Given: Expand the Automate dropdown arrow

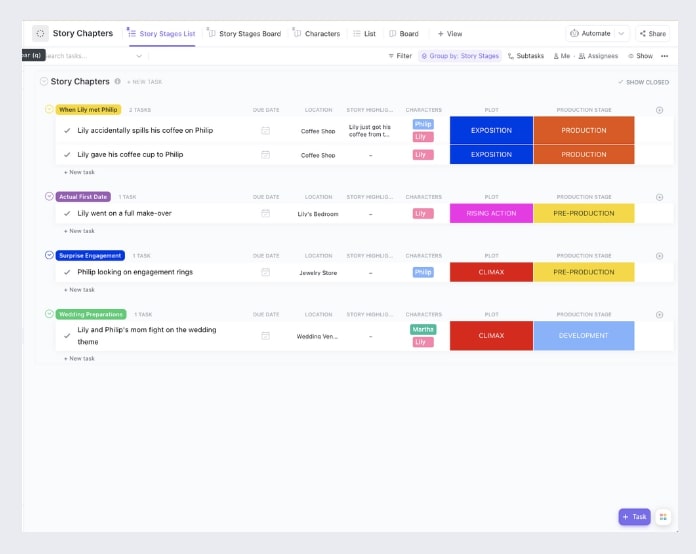Looking at the screenshot, I should tap(621, 33).
